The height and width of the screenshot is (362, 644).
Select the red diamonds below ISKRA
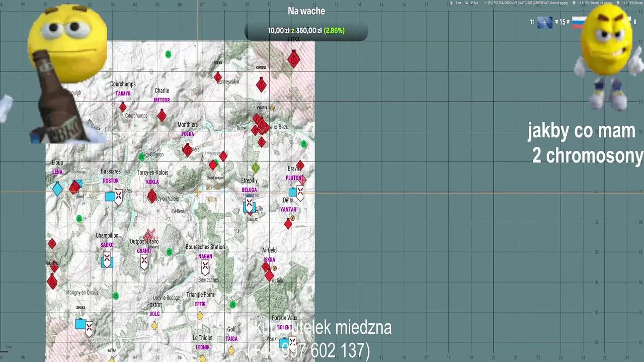(267, 271)
